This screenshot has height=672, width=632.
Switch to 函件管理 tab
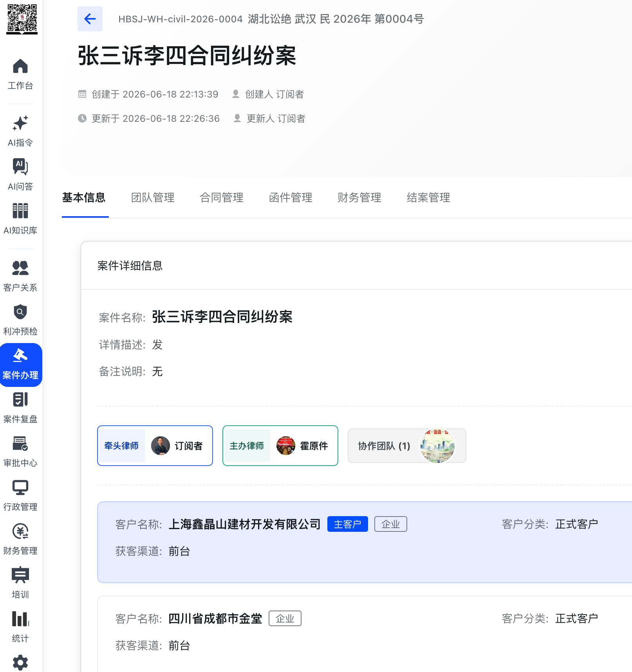pyautogui.click(x=291, y=198)
